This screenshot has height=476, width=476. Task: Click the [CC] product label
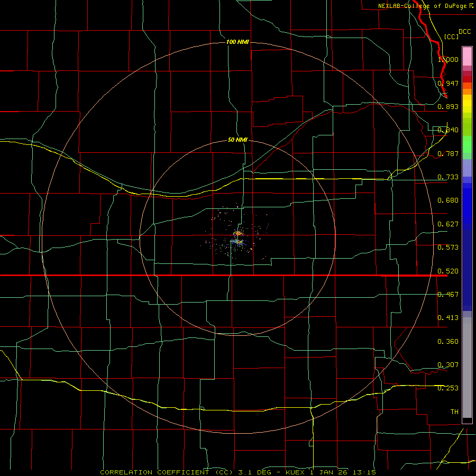[451, 36]
